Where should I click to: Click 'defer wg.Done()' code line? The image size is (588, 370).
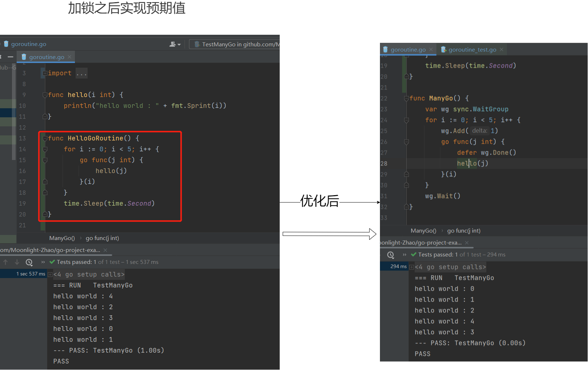pos(487,152)
